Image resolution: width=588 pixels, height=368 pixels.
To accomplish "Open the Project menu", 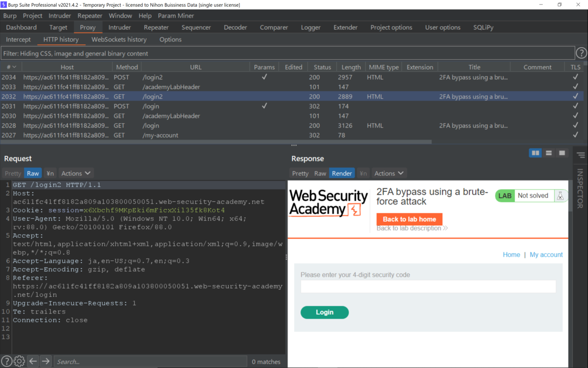I will (32, 16).
